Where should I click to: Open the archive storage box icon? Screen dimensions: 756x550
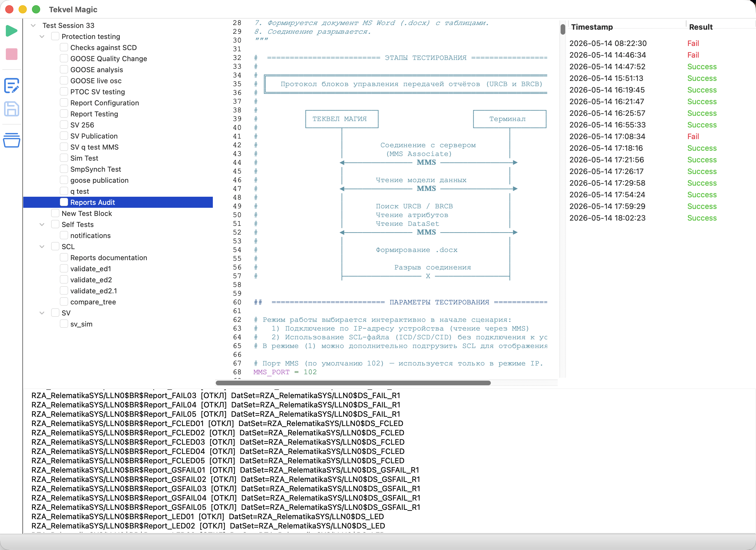[11, 140]
